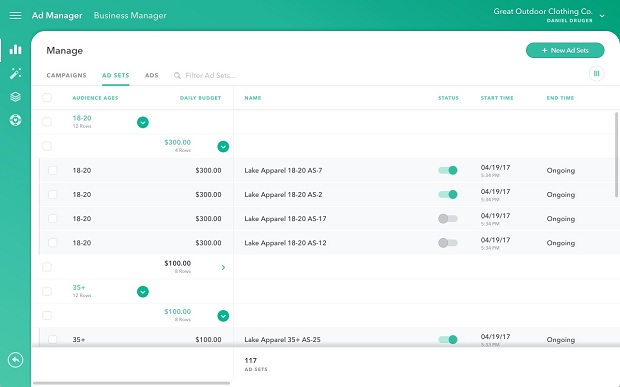Viewport: 620px width, 387px height.
Task: Click the back arrow circle icon
Action: [x=15, y=360]
